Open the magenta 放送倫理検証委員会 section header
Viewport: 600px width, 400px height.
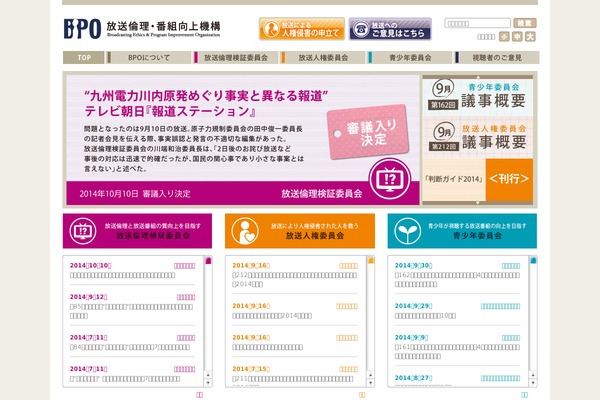point(137,231)
